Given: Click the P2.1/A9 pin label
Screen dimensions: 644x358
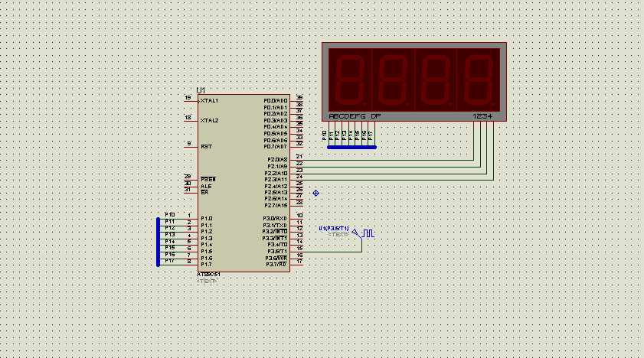Looking at the screenshot, I should (x=278, y=167).
